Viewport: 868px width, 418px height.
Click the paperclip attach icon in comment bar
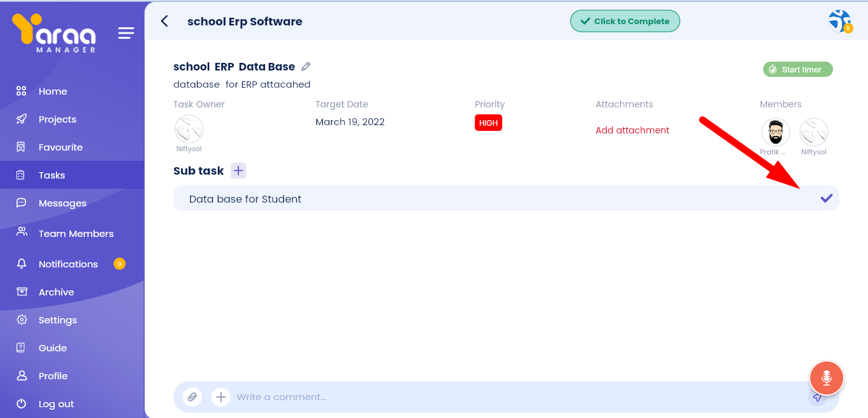click(x=192, y=397)
